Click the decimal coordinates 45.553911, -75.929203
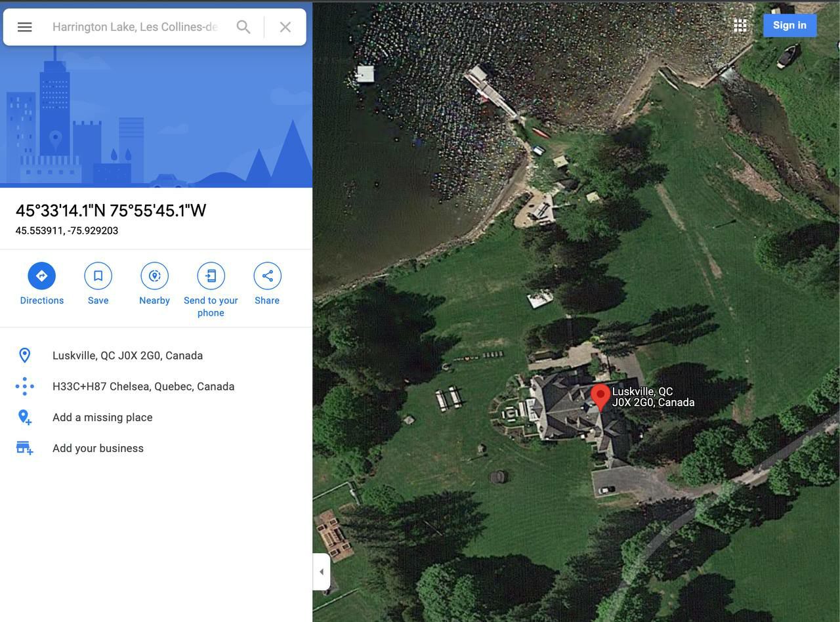 pos(67,231)
